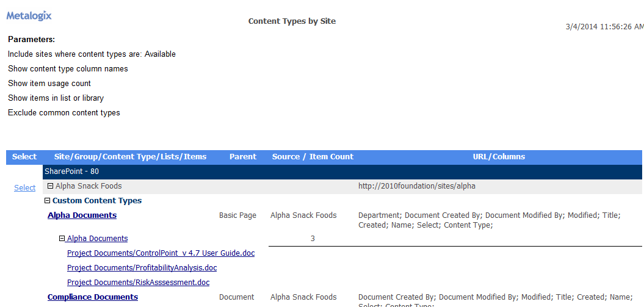Viewport: 644px width, 307px height.
Task: Click the Content Types by Site title
Action: 292,21
